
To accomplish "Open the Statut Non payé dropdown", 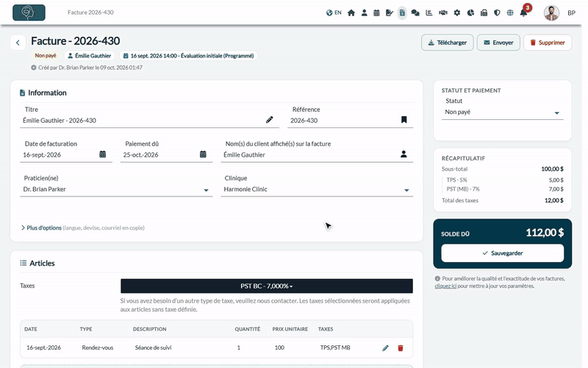I will (x=503, y=113).
